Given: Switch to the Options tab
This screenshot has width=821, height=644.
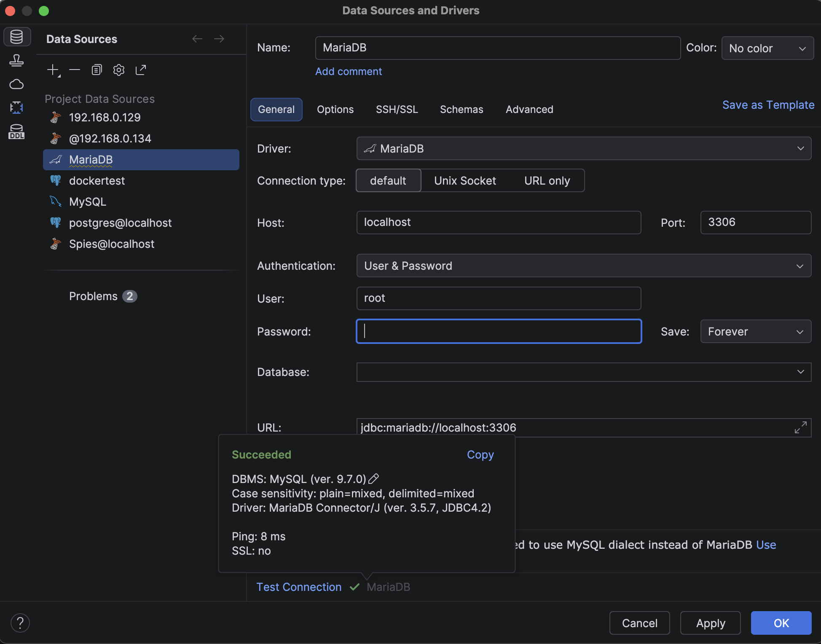Looking at the screenshot, I should 335,110.
